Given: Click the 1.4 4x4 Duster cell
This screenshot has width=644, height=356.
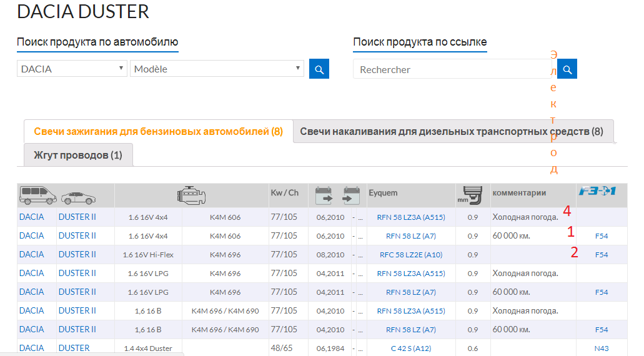Looking at the screenshot, I should [148, 349].
